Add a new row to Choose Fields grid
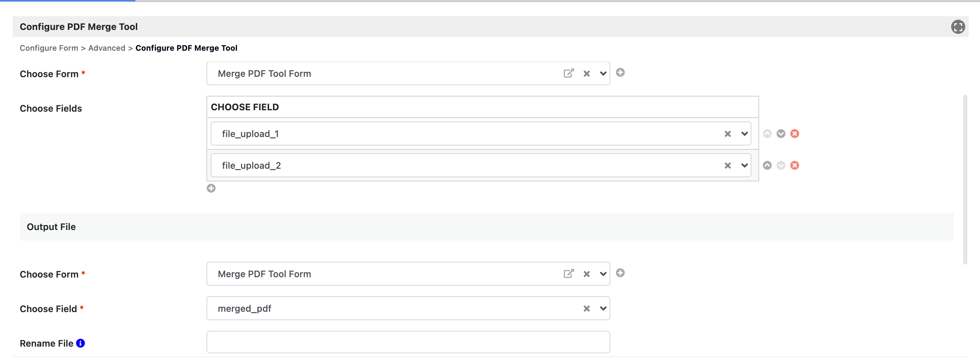The width and height of the screenshot is (980, 360). 211,188
